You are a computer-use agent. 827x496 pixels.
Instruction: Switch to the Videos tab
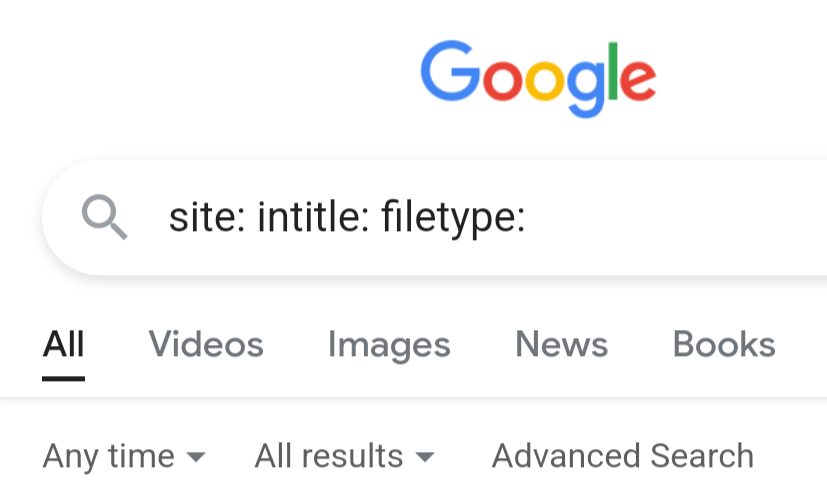coord(206,345)
